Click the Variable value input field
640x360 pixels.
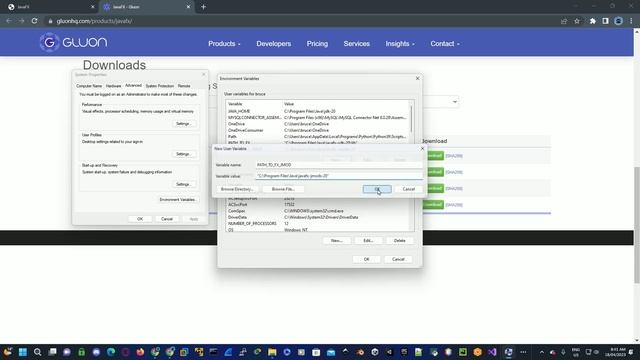click(x=339, y=176)
